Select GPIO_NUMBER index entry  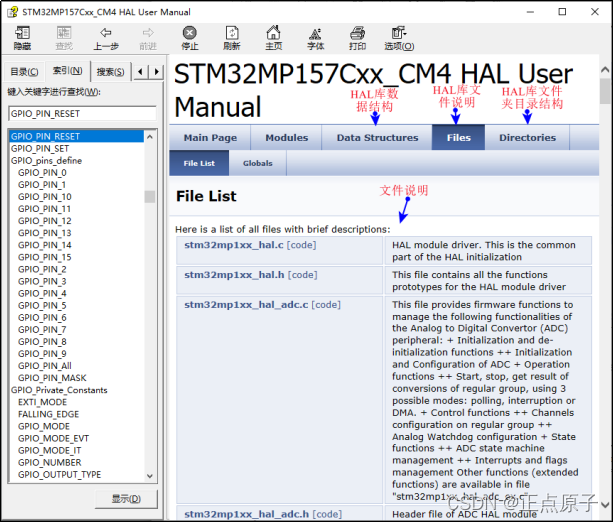tap(50, 463)
